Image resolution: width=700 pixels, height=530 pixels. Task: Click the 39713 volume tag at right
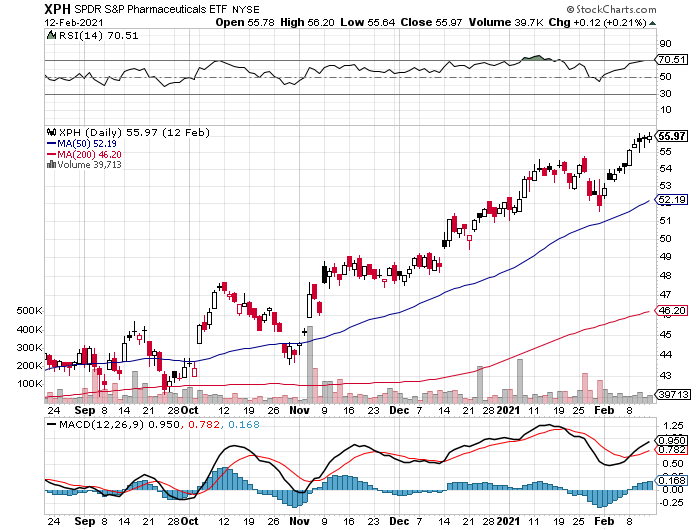[x=674, y=394]
